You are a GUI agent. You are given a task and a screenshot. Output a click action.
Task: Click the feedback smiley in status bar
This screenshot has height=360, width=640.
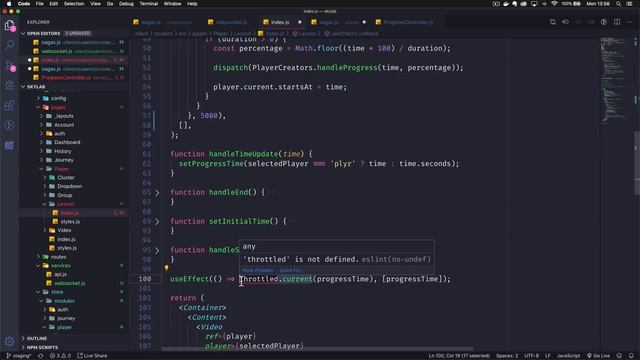[x=619, y=356]
